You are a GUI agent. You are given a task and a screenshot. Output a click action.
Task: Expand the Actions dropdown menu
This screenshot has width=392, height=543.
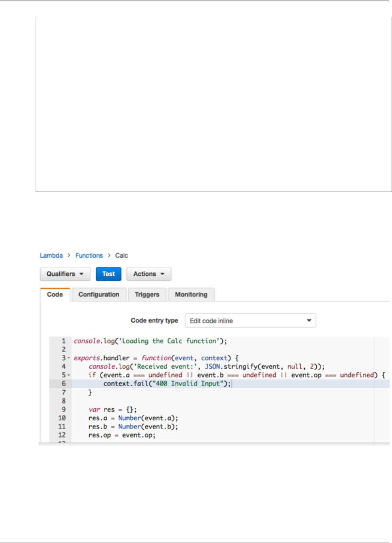(x=149, y=274)
